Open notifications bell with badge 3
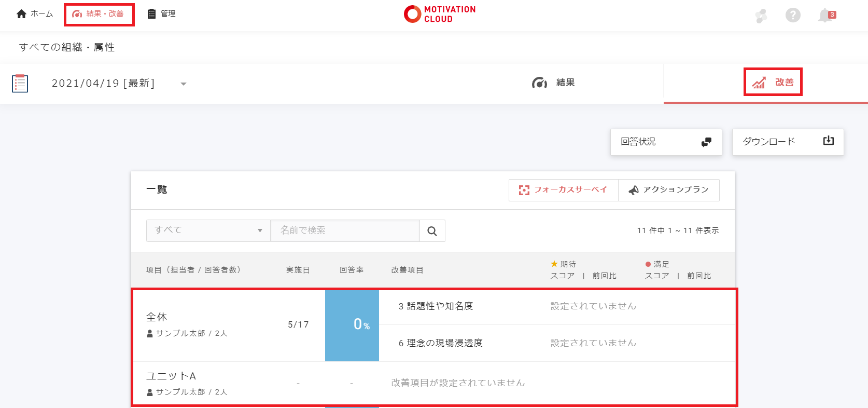 (x=827, y=16)
